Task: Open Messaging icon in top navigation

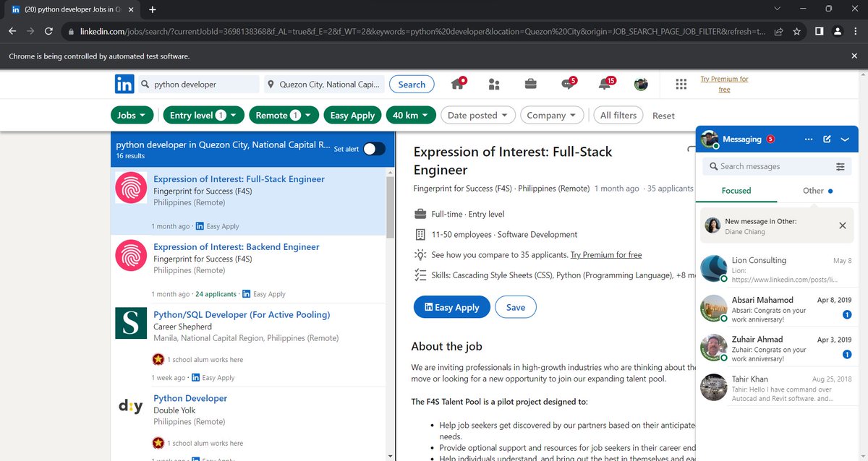Action: click(x=568, y=84)
